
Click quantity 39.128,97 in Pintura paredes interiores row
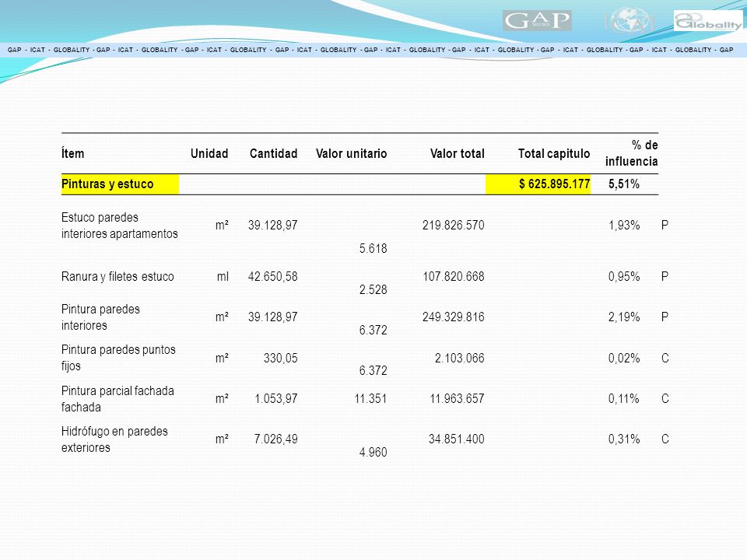coord(273,317)
